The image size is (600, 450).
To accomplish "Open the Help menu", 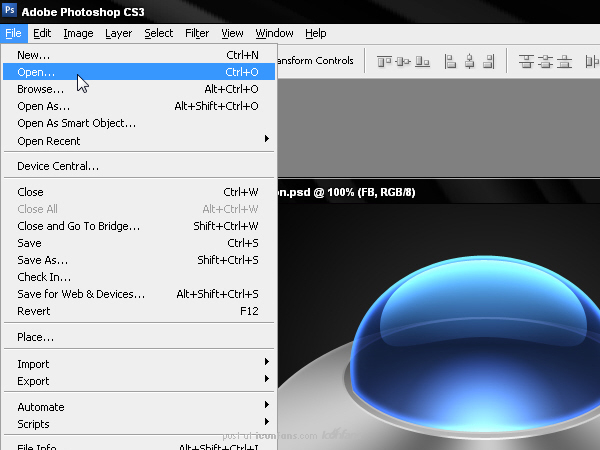I will (316, 34).
